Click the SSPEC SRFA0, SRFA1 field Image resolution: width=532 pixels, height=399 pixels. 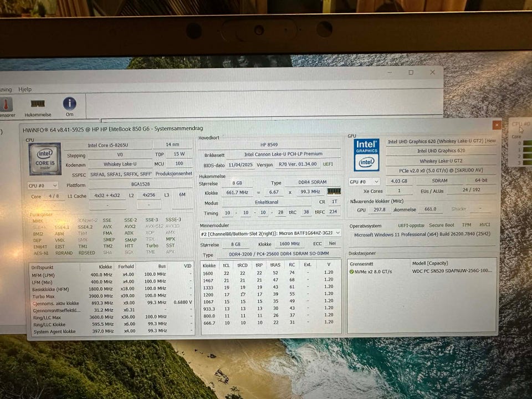tap(120, 175)
